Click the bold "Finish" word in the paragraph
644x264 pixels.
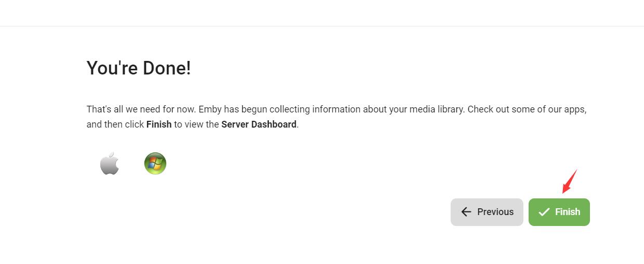point(159,124)
